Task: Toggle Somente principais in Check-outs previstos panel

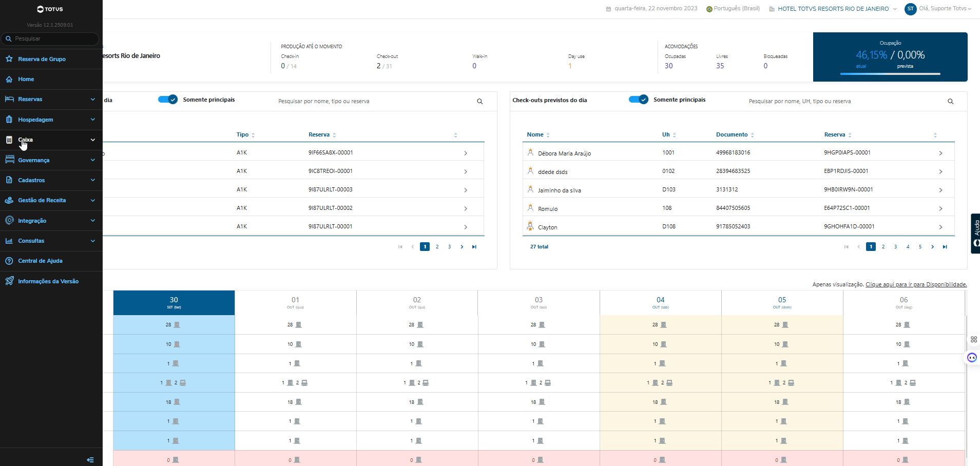Action: coord(639,100)
